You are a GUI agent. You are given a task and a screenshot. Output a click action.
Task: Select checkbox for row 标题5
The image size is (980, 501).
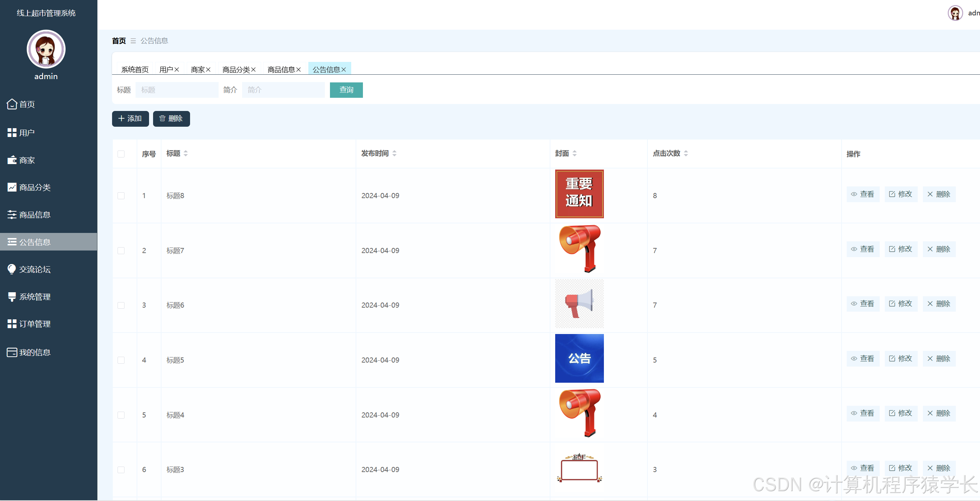[x=121, y=360]
